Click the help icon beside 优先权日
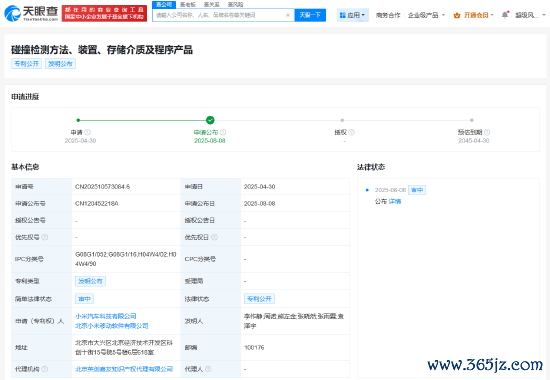The height and width of the screenshot is (380, 550). (x=214, y=237)
